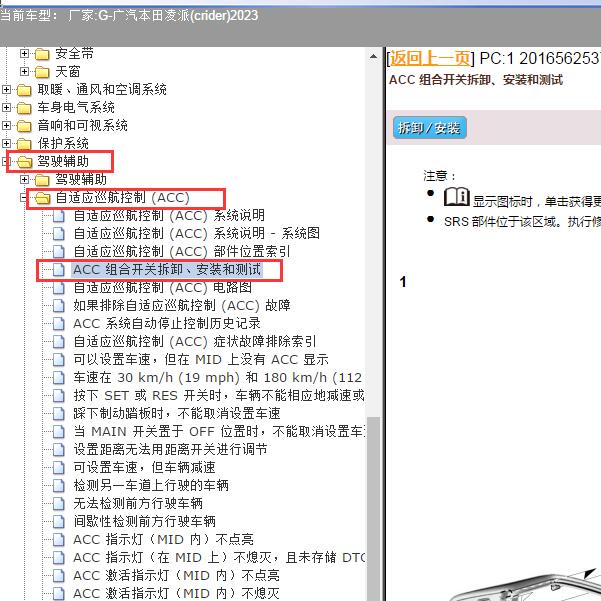
Task: Click the document icon of ACC 激活指示灯（MID 内）不熄灭
Action: (x=59, y=594)
